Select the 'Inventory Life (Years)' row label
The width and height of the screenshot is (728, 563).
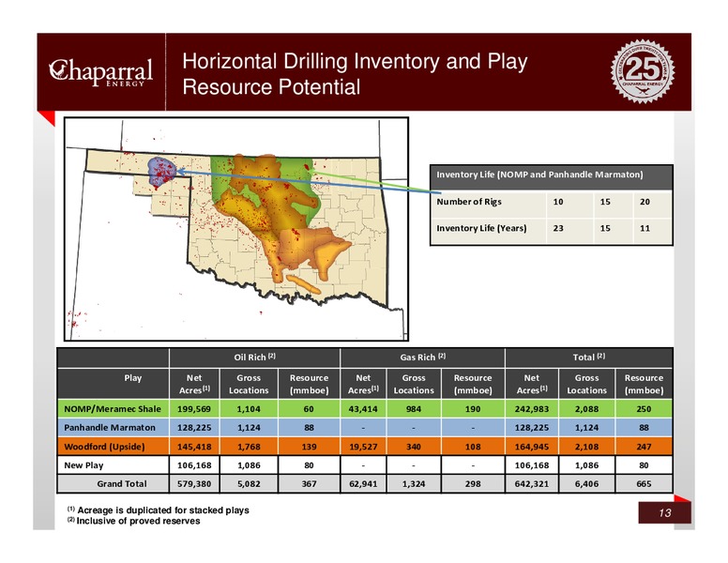coord(481,228)
